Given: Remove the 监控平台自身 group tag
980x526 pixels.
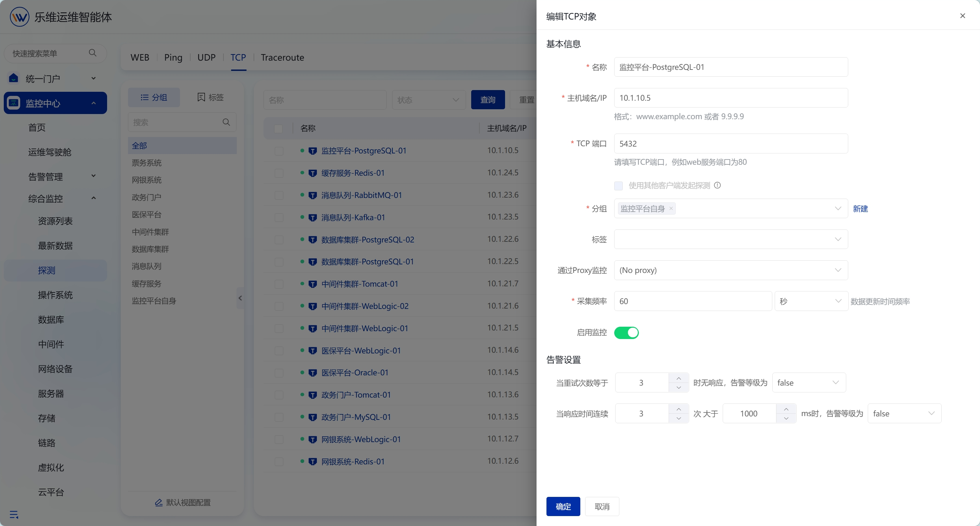Looking at the screenshot, I should tap(671, 208).
